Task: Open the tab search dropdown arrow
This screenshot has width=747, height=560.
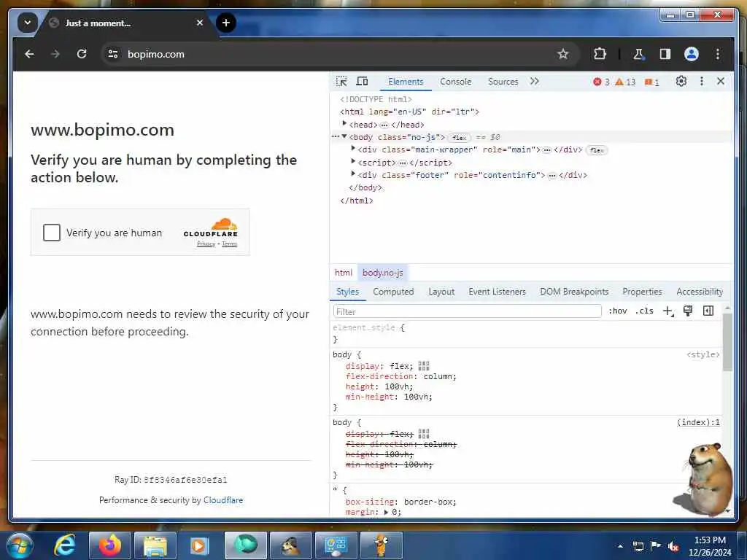Action: point(27,23)
